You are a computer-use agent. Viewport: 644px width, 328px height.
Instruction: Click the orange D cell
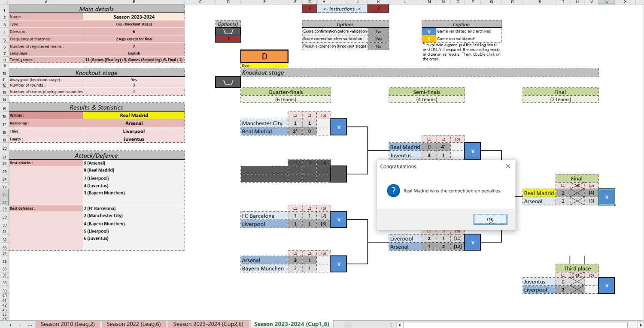point(264,56)
